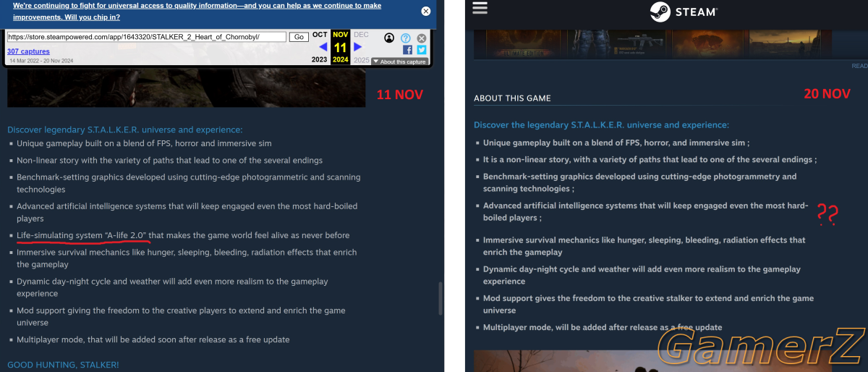Click the 'GOOD HUNTING, STALKER!' text
This screenshot has height=372, width=868.
click(x=63, y=364)
